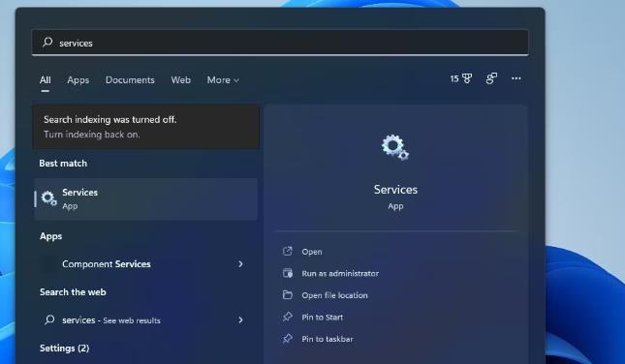Viewport: 625px width, 364px height.
Task: Switch to the Documents filter tab
Action: [130, 80]
